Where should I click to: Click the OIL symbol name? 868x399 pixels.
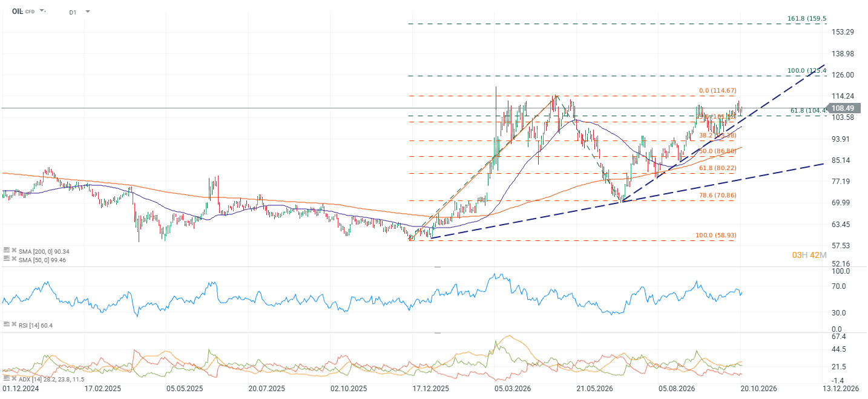coord(17,11)
